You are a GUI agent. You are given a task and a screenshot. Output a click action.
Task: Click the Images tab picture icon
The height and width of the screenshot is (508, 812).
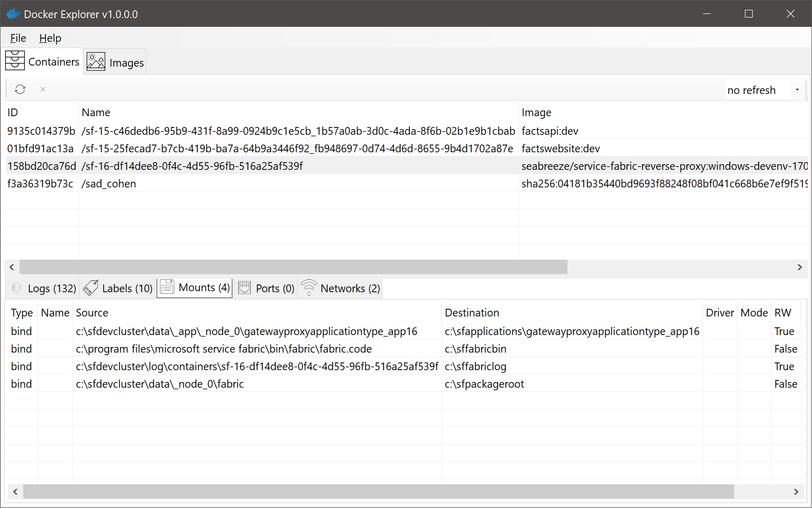(x=96, y=61)
